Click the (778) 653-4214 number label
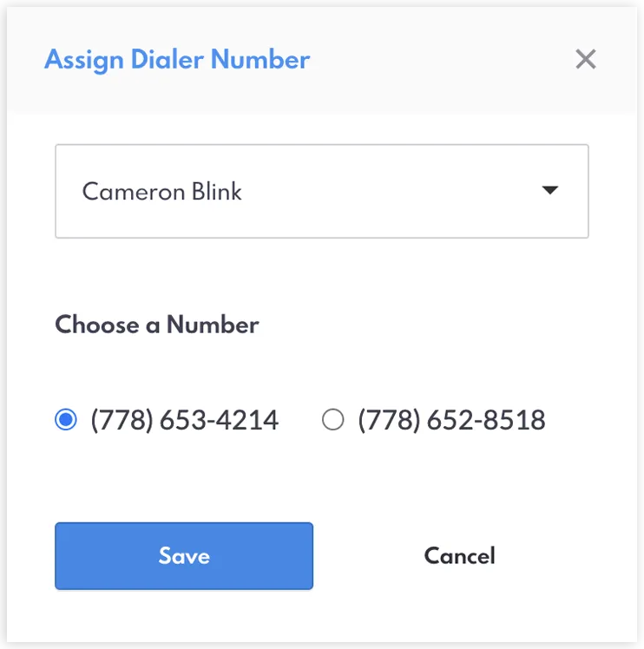The image size is (644, 649). pos(184,420)
